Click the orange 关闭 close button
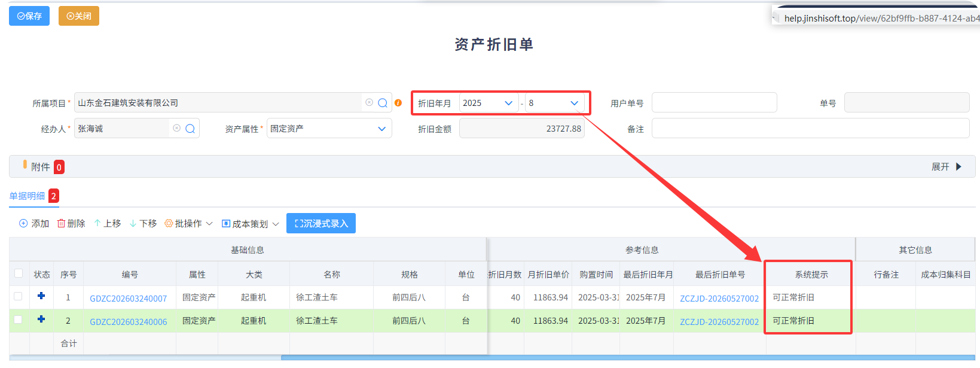The width and height of the screenshot is (980, 368). 79,16
